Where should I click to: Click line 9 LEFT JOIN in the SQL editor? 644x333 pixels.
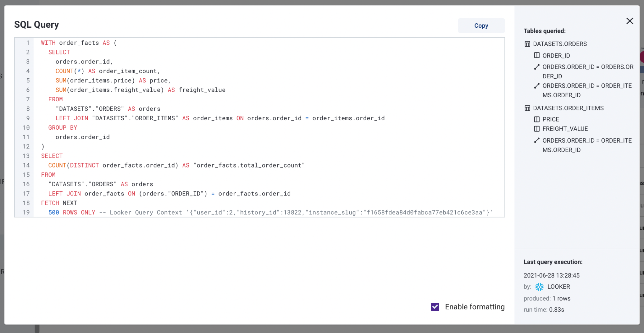tap(72, 118)
